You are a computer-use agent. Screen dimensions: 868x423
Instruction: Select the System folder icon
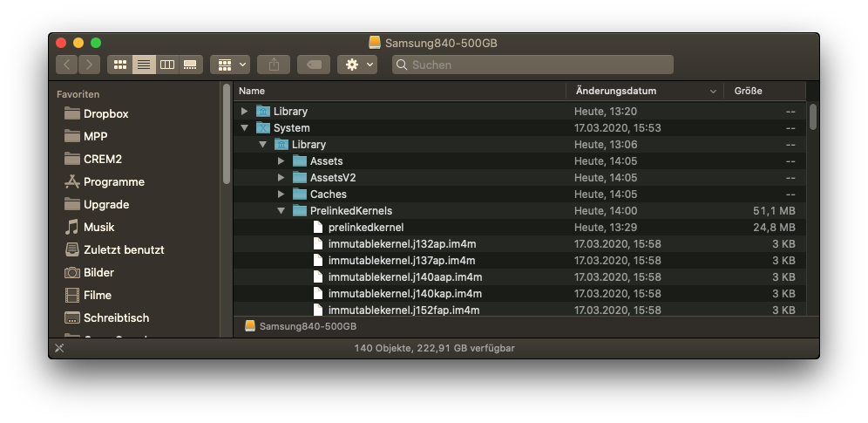(x=263, y=128)
